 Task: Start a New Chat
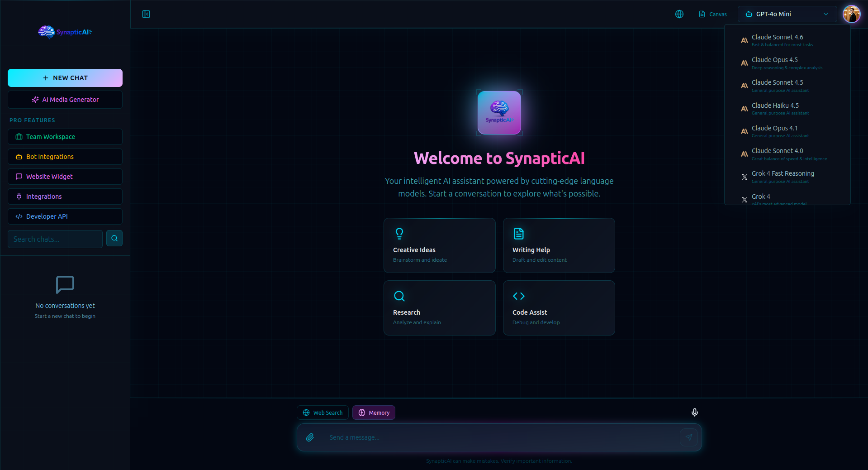[65, 78]
